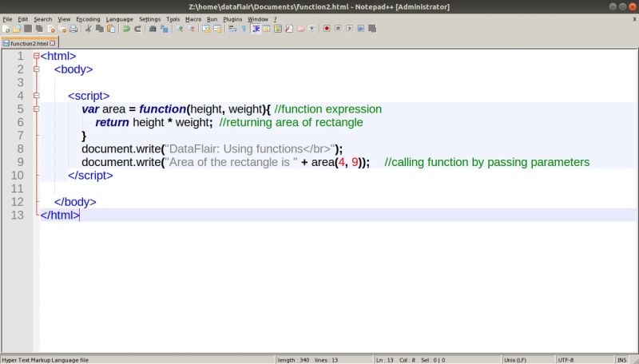Click the green Undo arrow icon
The width and height of the screenshot is (639, 364).
point(126,29)
